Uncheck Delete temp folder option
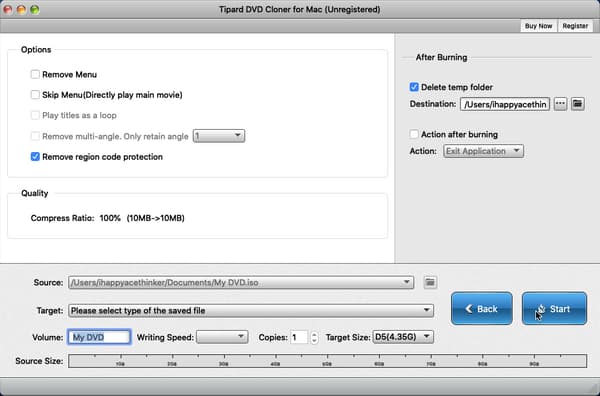This screenshot has width=600, height=396. [x=414, y=87]
